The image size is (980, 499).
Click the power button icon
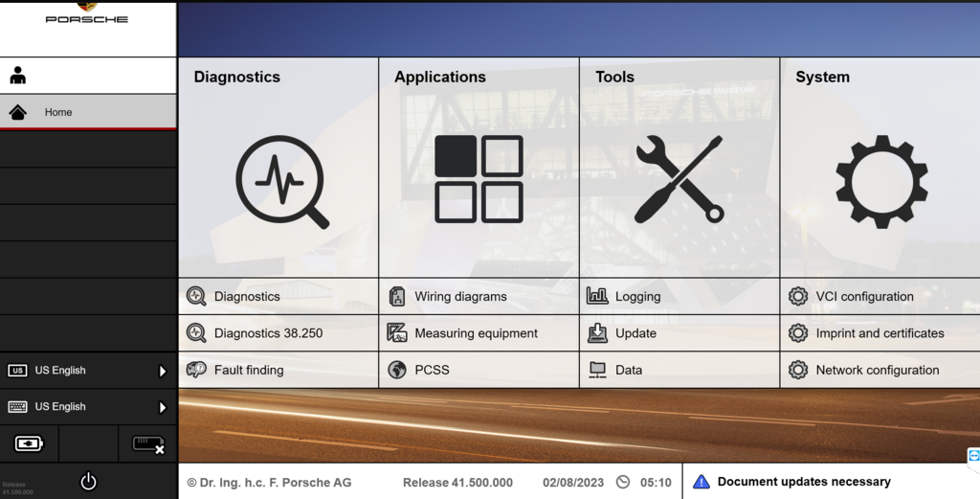pyautogui.click(x=88, y=481)
